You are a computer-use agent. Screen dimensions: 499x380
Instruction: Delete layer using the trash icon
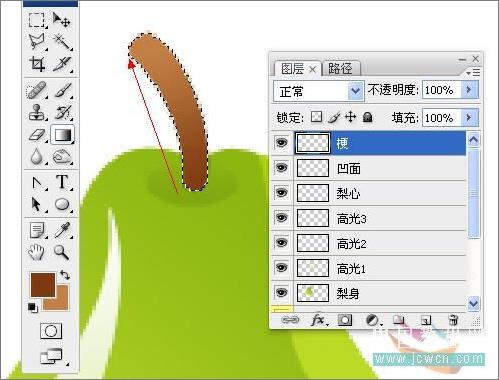(x=453, y=320)
